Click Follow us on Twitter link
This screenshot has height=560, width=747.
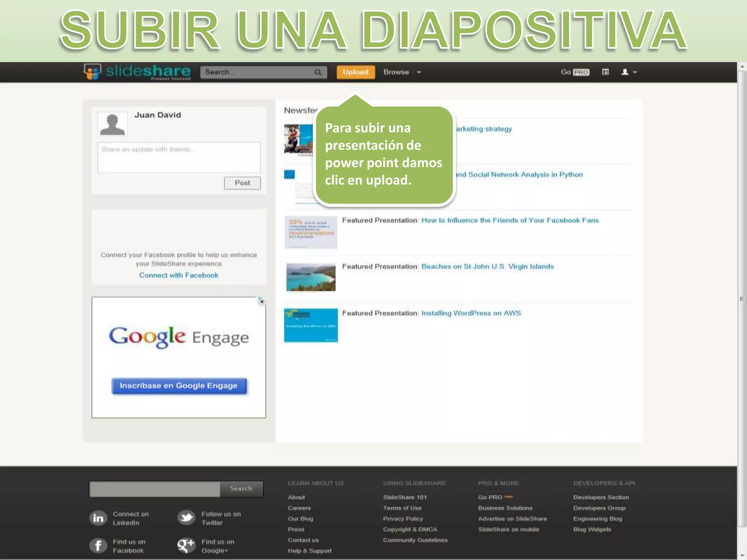tap(221, 518)
